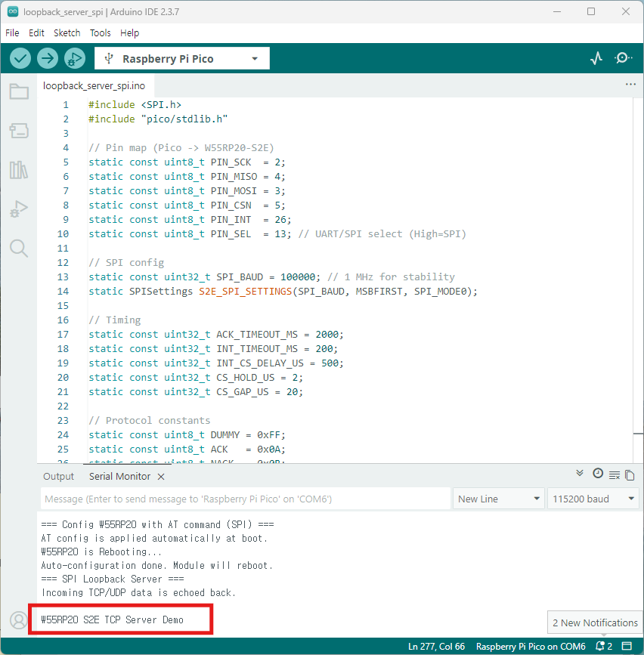Click the serial message input field
The height and width of the screenshot is (655, 644).
click(x=245, y=499)
